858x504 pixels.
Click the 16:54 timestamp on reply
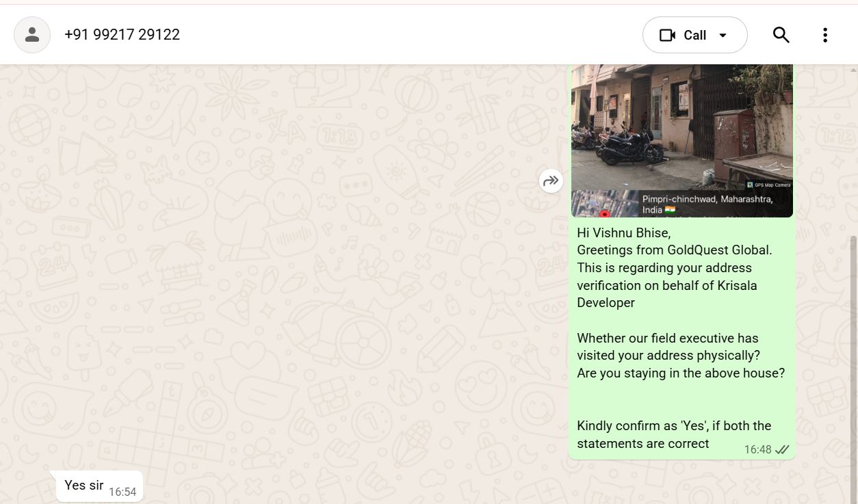[x=122, y=492]
